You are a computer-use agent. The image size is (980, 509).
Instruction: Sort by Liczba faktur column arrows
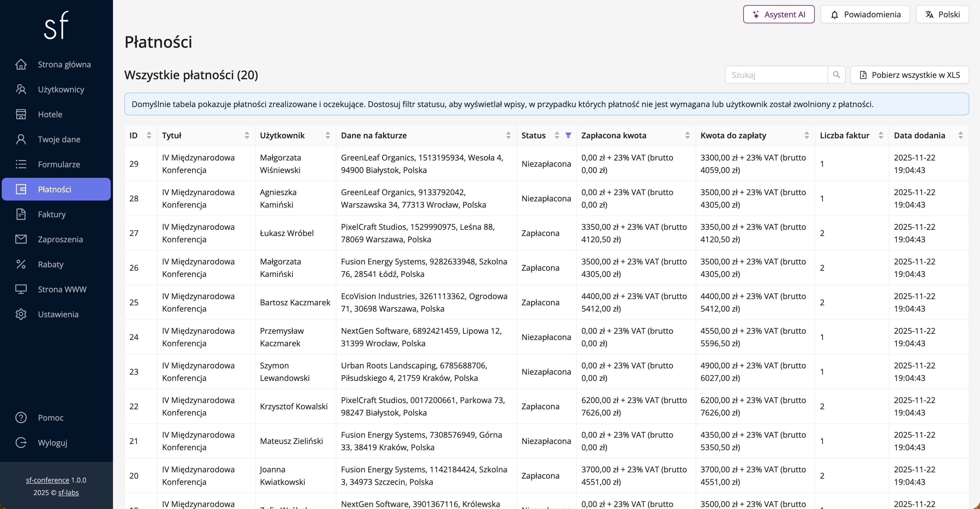[x=880, y=135]
